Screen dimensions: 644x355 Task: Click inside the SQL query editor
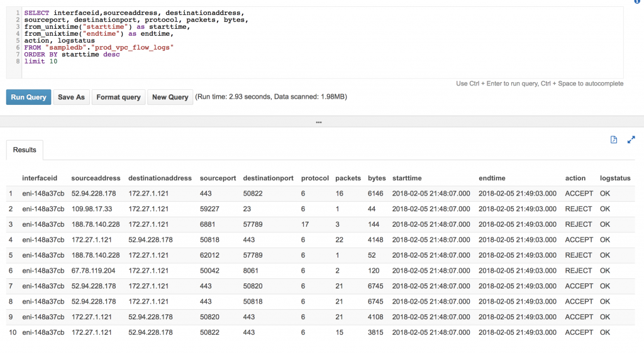[x=314, y=38]
